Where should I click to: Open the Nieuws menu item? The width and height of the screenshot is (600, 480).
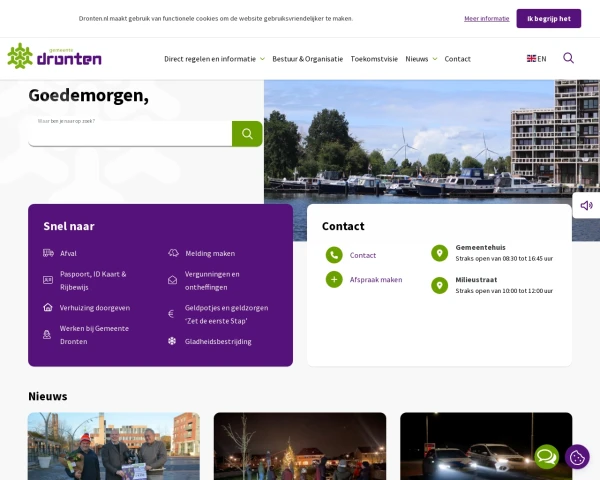coord(417,59)
